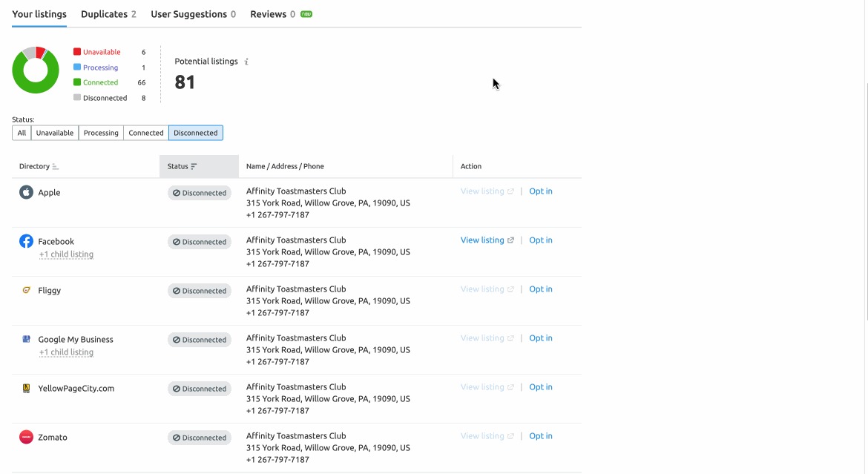Screen dimensions: 868x474
Task: Filter listings by All status
Action: 22,133
